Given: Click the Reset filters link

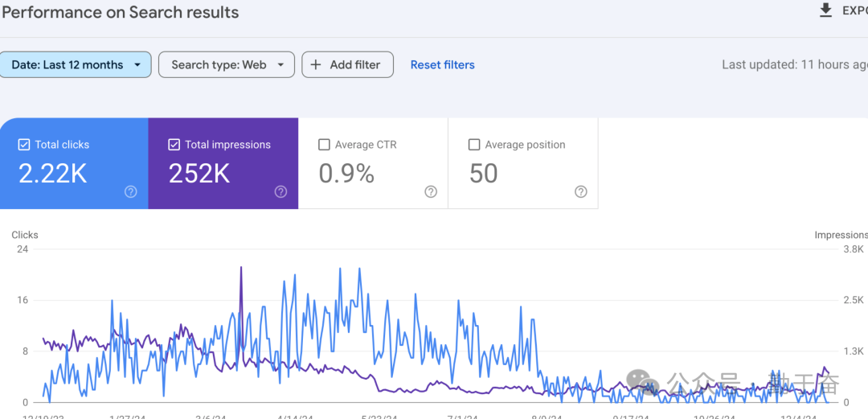Looking at the screenshot, I should pyautogui.click(x=442, y=64).
